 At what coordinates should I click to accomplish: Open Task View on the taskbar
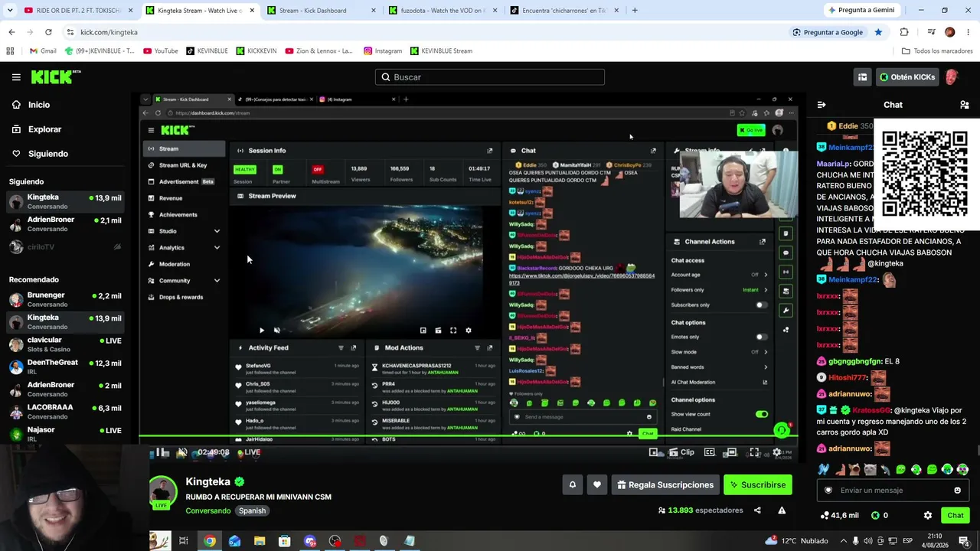184,541
